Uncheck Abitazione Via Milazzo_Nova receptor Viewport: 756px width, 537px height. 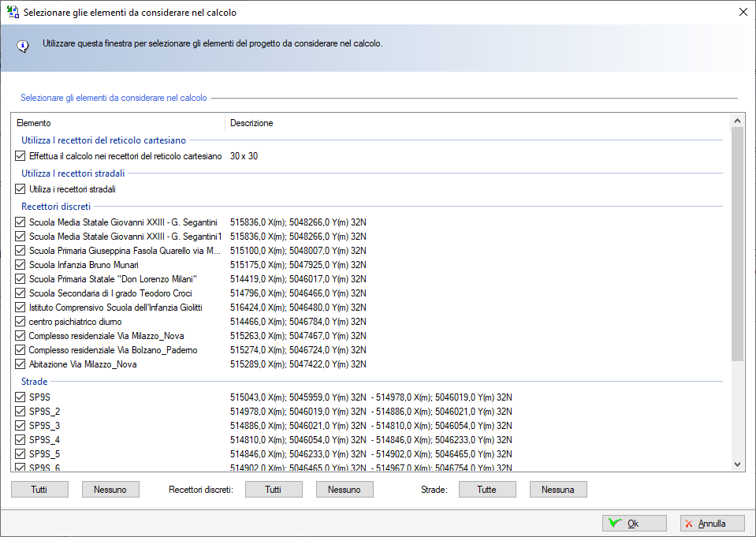(20, 364)
